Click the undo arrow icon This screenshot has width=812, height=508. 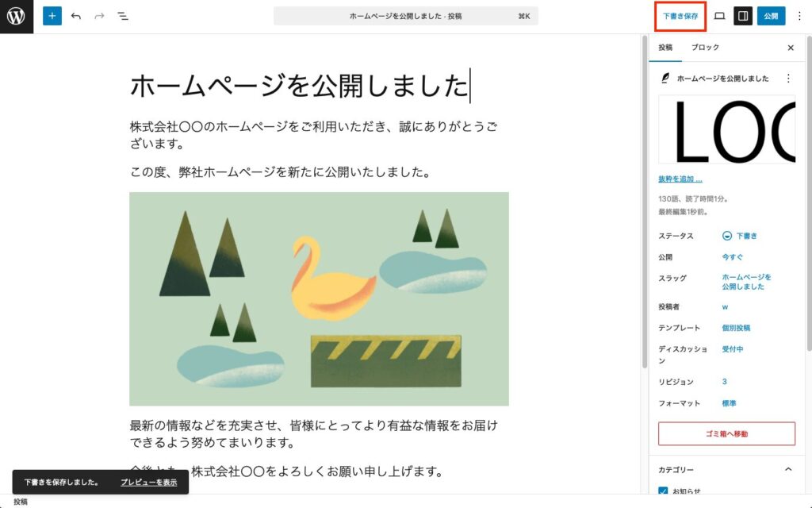click(76, 15)
